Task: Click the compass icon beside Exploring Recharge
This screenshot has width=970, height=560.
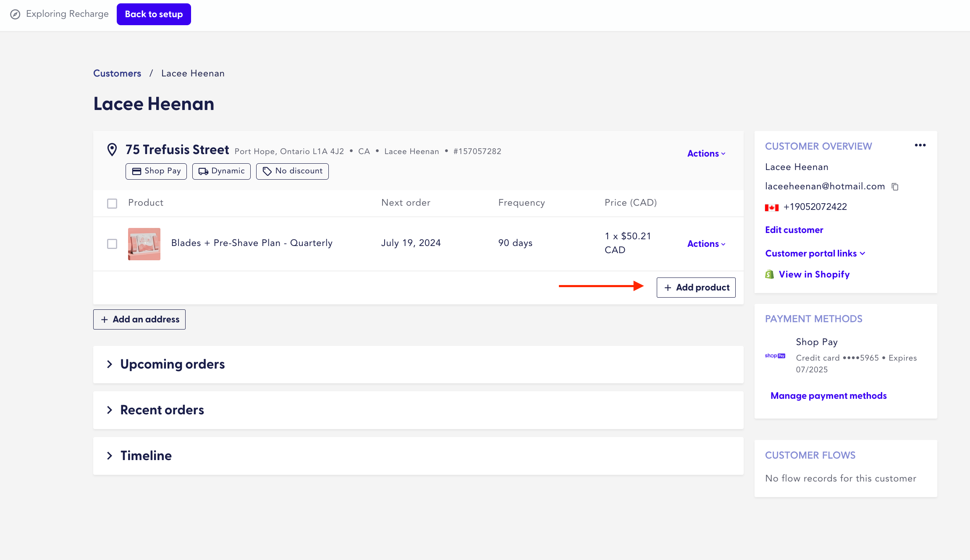Action: [15, 14]
